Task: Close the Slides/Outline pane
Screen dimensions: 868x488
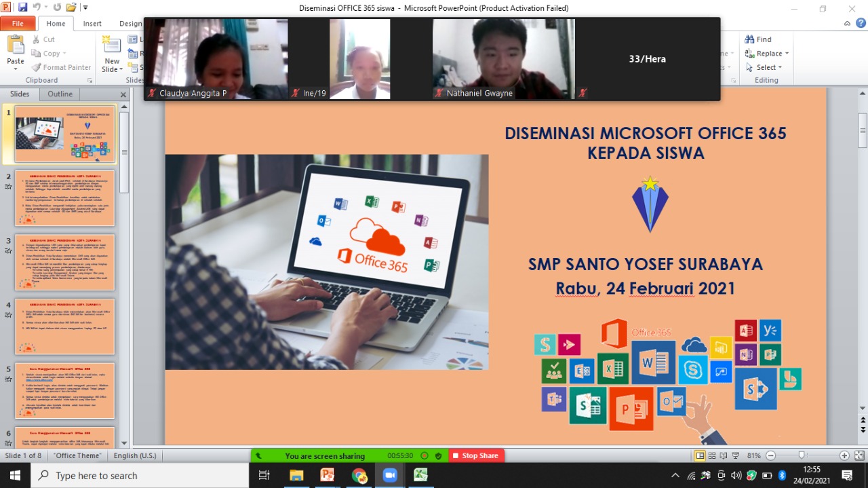Action: pyautogui.click(x=123, y=95)
